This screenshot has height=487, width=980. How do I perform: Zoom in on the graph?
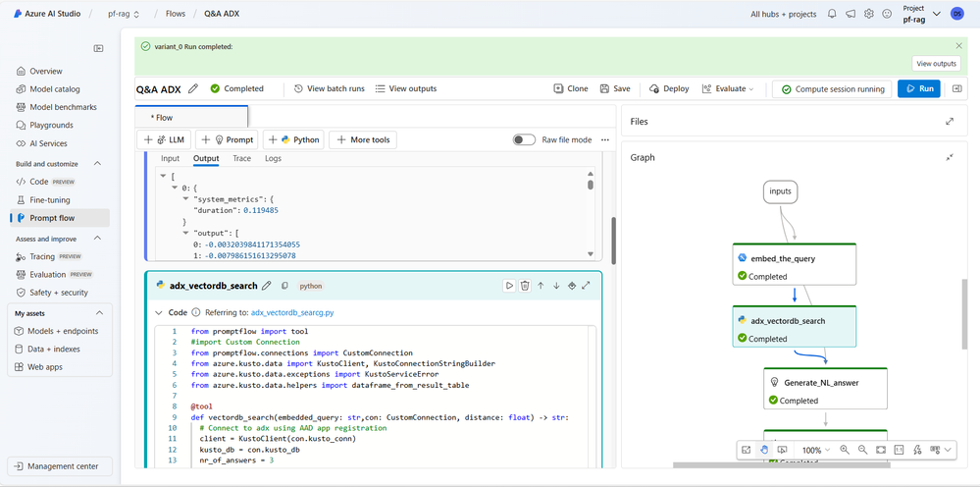[x=845, y=450]
